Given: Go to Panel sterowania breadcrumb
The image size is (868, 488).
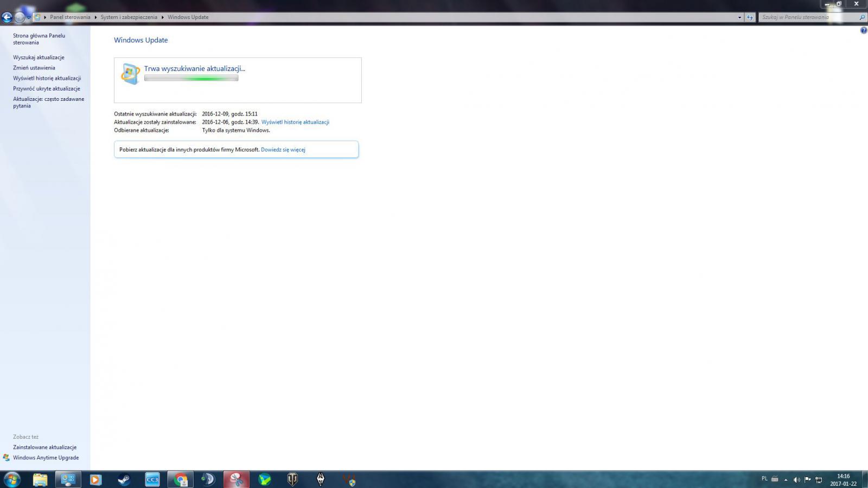Looking at the screenshot, I should (x=70, y=17).
